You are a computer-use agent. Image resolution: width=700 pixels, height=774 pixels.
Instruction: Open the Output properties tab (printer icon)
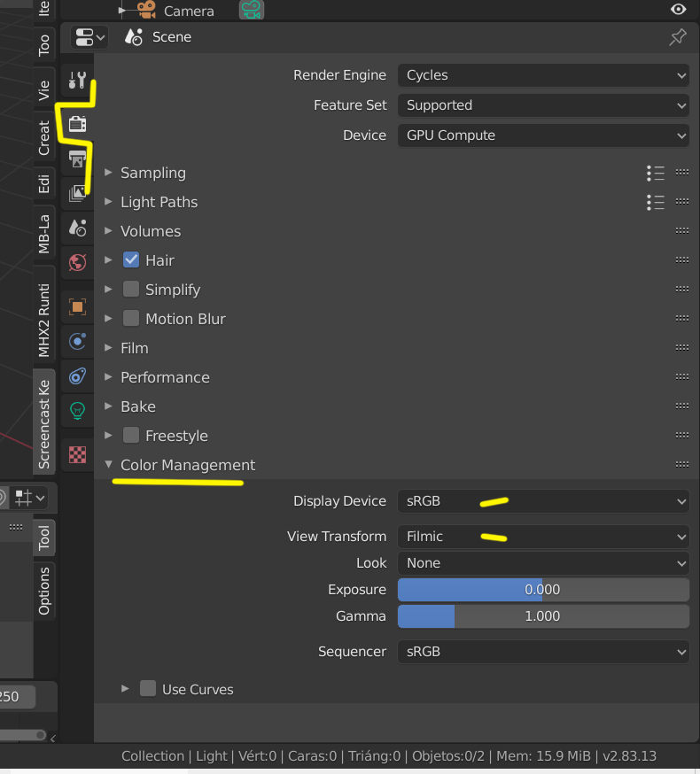[x=77, y=159]
